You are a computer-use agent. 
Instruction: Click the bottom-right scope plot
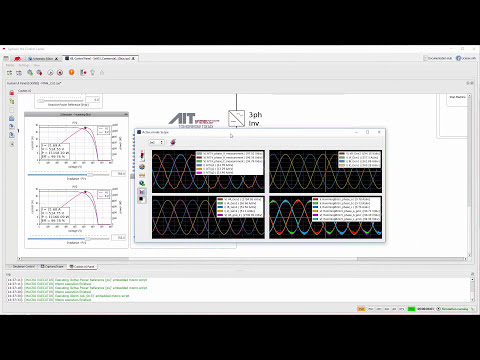[326, 217]
